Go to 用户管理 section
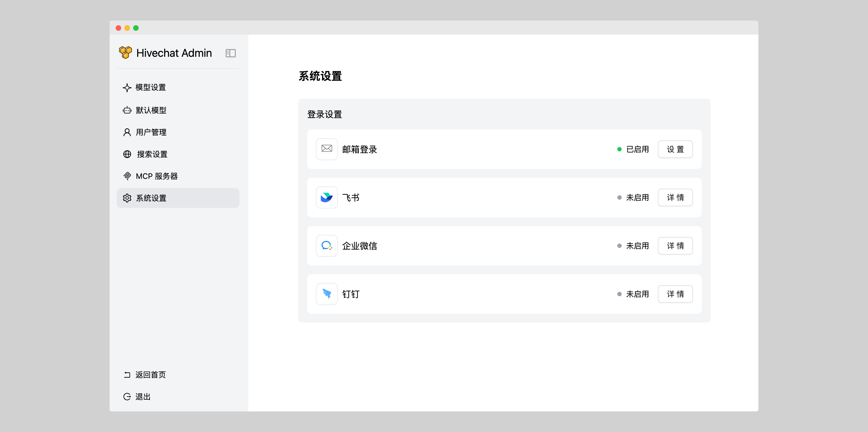Viewport: 868px width, 432px height. pyautogui.click(x=151, y=132)
